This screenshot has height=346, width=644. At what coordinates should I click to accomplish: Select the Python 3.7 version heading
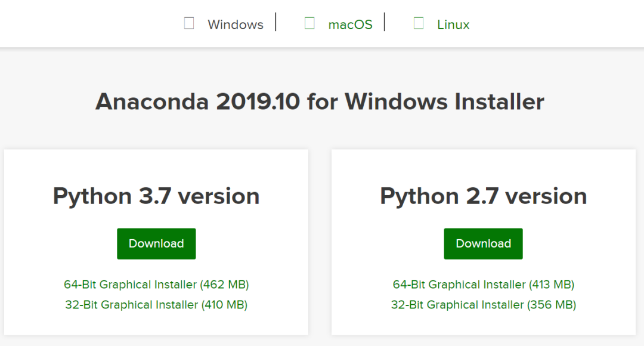point(156,196)
